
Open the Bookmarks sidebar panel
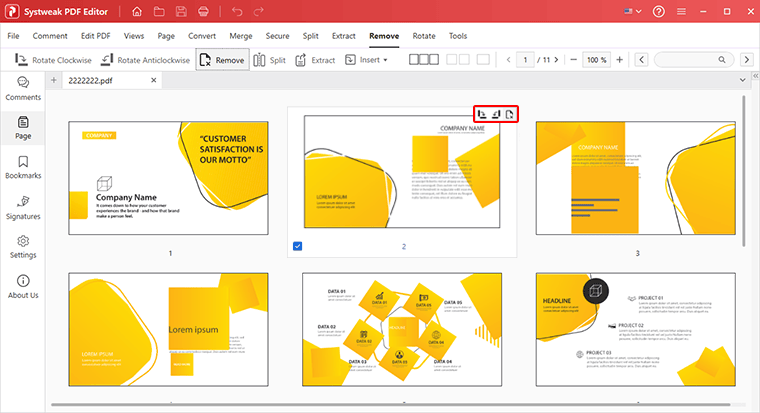tap(23, 166)
